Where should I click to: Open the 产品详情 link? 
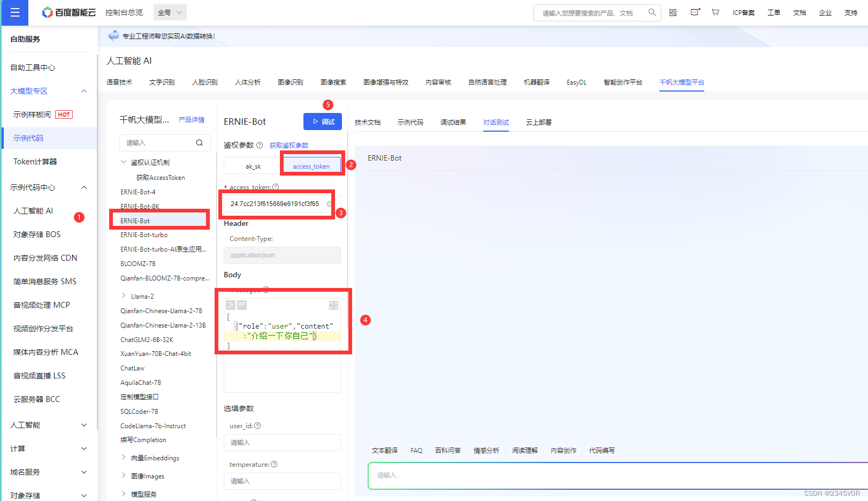coord(192,120)
